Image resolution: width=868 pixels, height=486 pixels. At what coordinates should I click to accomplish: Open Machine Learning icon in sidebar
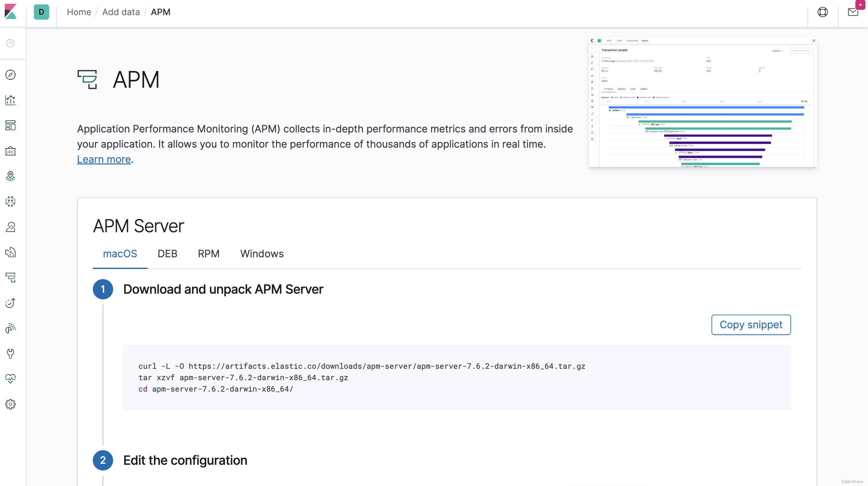[x=10, y=201]
